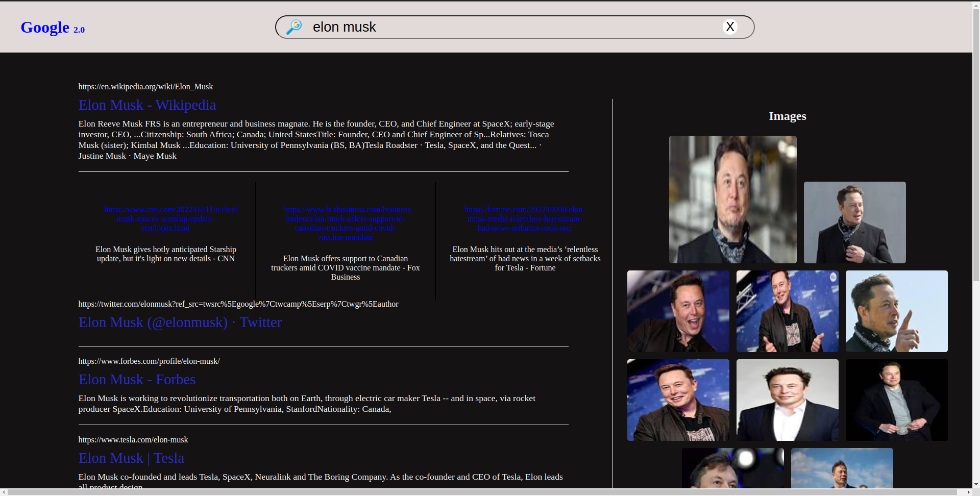Open the image of man adjusting jacket on gray background
Image resolution: width=980 pixels, height=496 pixels.
tap(855, 222)
